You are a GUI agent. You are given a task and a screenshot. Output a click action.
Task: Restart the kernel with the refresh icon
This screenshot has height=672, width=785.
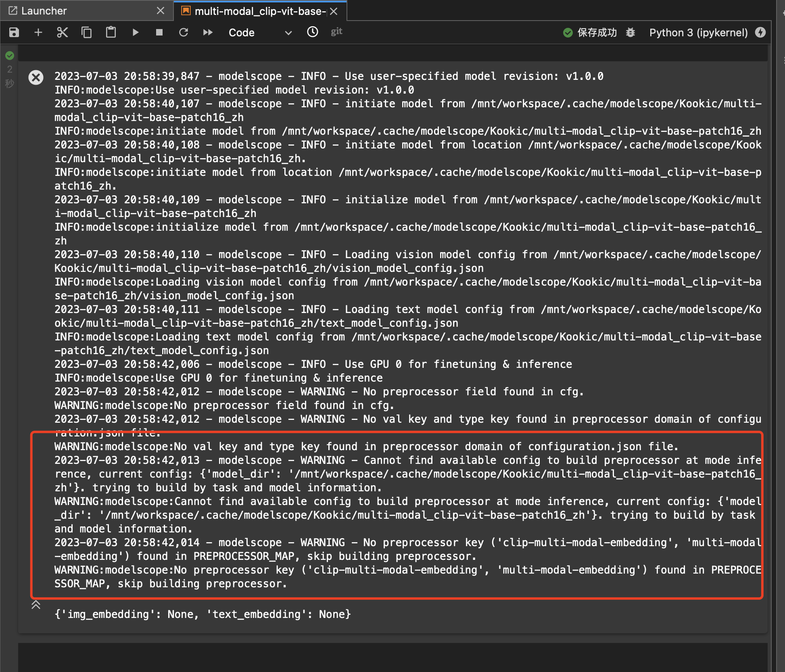[x=184, y=32]
